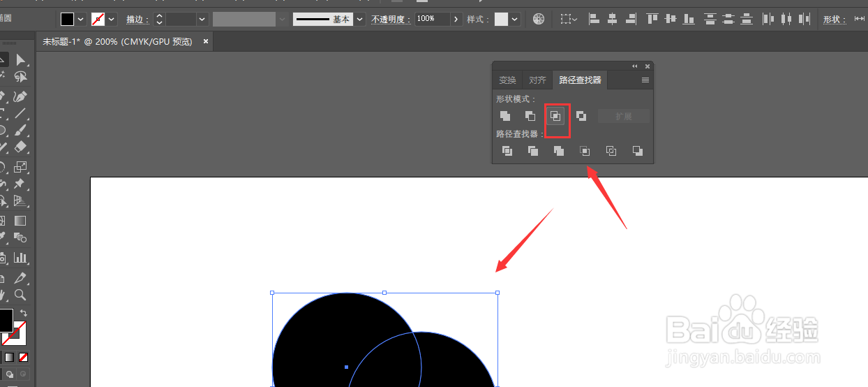Screen dimensions: 868x387
Task: Select the Scale tool
Action: coord(20,166)
